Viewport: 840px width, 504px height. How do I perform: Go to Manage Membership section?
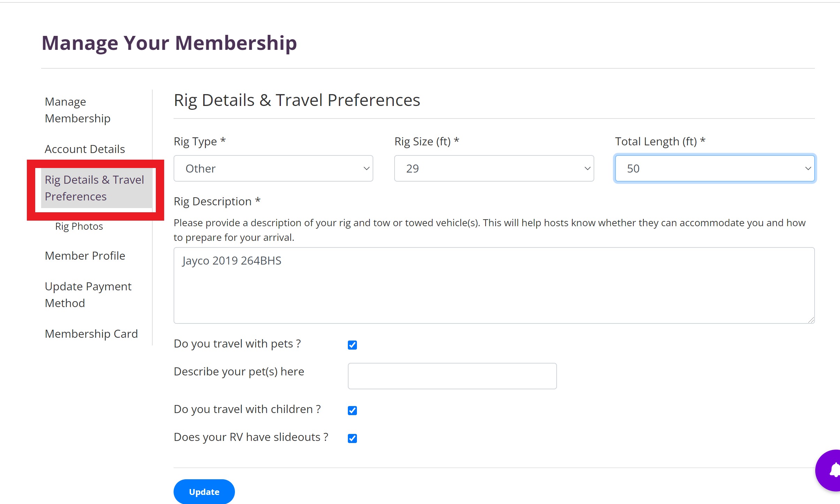point(77,110)
